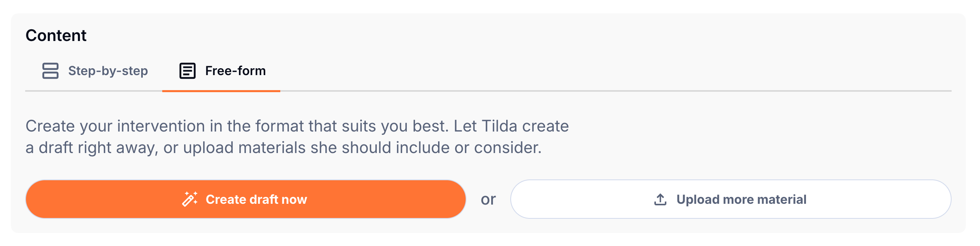Click the magic wand sparkle icon
Screen dimensions: 980x246
(190, 199)
